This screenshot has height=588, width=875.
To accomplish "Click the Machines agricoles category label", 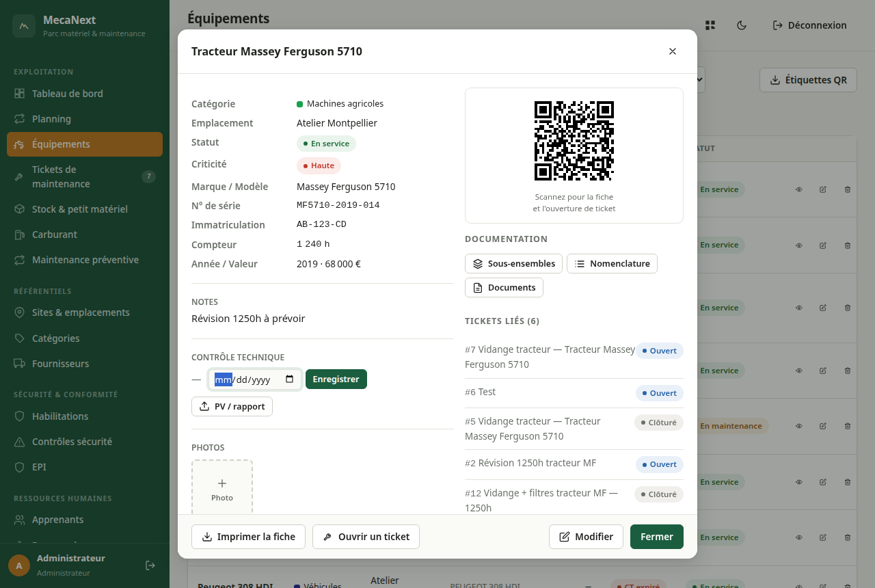I will 345,104.
